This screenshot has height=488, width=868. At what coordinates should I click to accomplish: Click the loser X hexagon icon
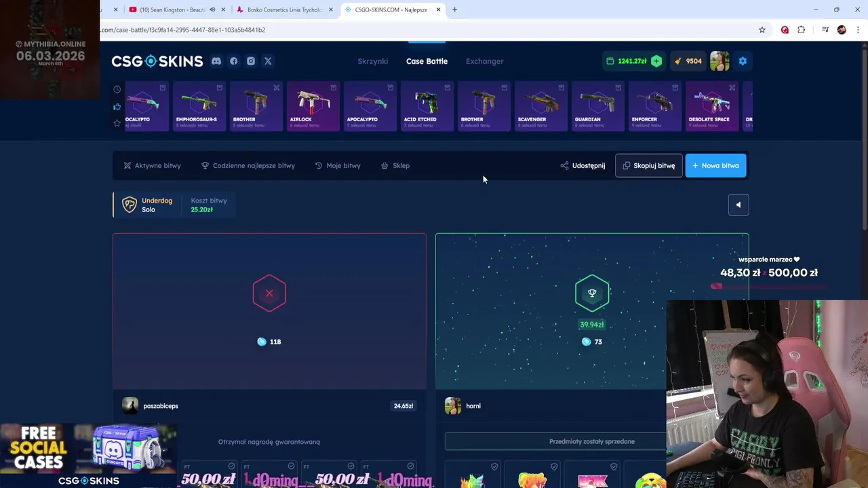coord(269,293)
